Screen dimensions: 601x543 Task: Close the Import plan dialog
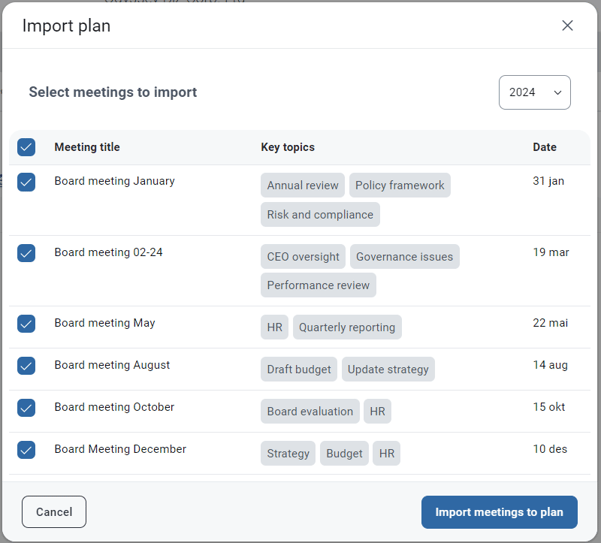tap(567, 26)
